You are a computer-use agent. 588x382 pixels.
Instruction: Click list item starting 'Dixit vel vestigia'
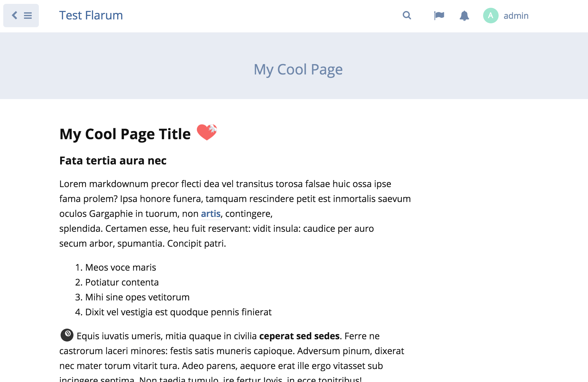tap(178, 312)
